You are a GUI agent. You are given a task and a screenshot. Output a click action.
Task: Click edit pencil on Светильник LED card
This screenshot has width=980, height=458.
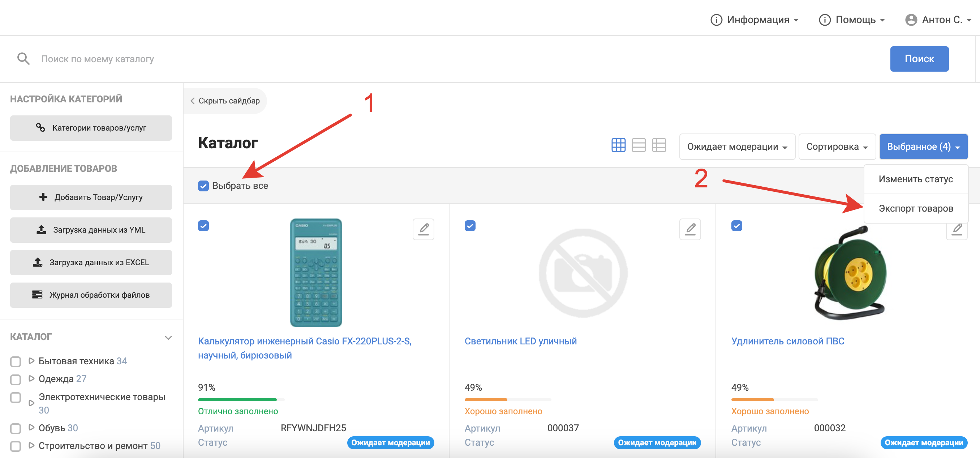690,229
